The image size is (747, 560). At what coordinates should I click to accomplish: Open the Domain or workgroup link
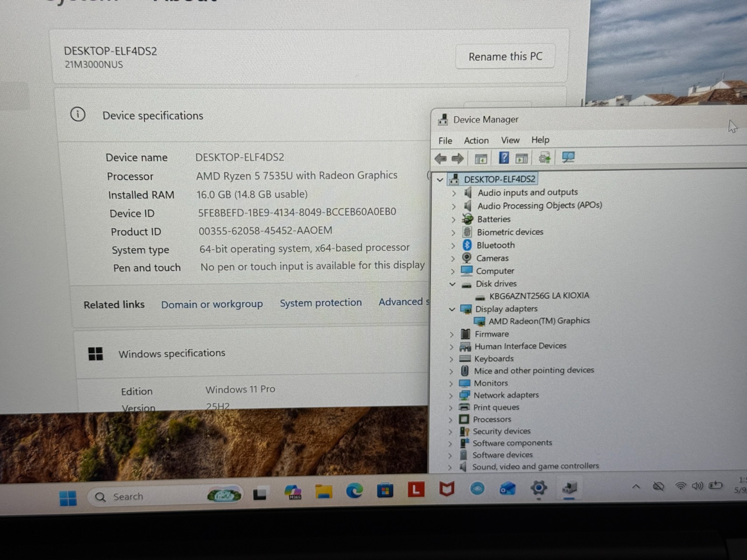pos(212,304)
